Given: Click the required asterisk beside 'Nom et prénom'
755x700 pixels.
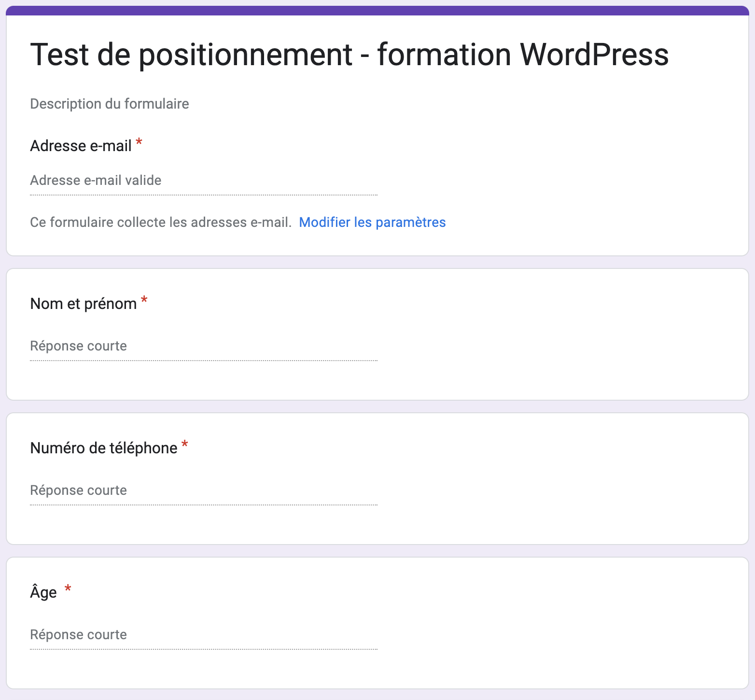Looking at the screenshot, I should (x=144, y=300).
